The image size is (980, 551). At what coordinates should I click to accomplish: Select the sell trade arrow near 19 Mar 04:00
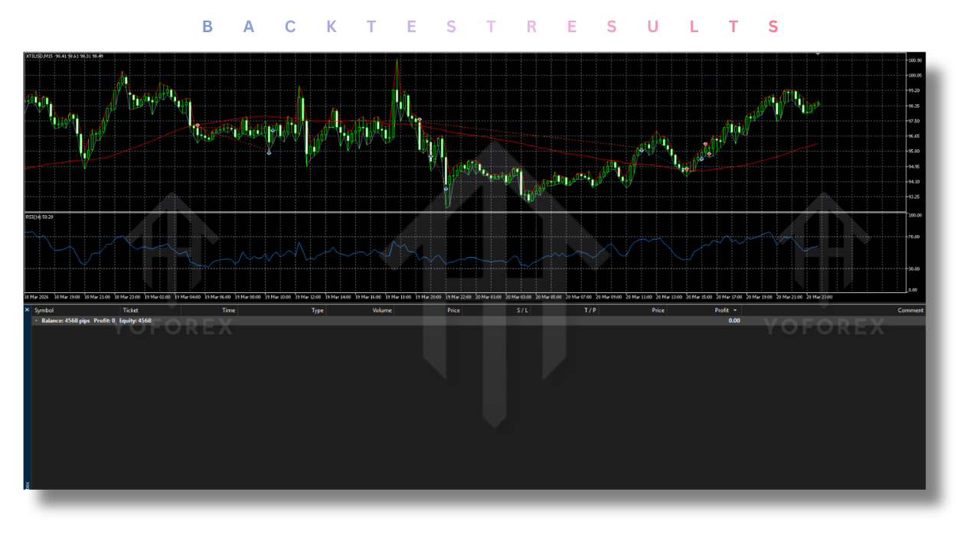click(198, 126)
